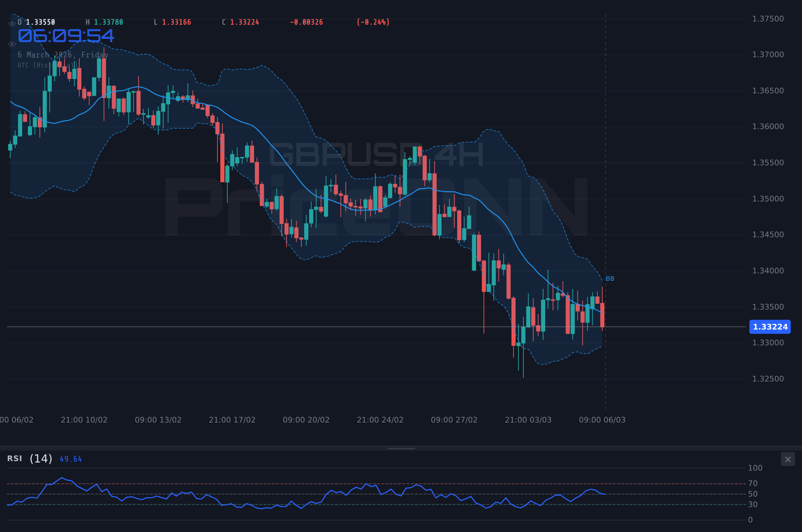Click the 1.34000 price axis label
Image resolution: width=802 pixels, height=532 pixels.
(x=768, y=271)
